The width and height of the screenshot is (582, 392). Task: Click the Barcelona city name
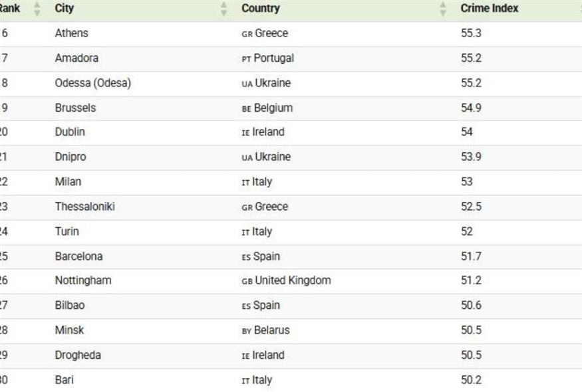[x=78, y=256]
